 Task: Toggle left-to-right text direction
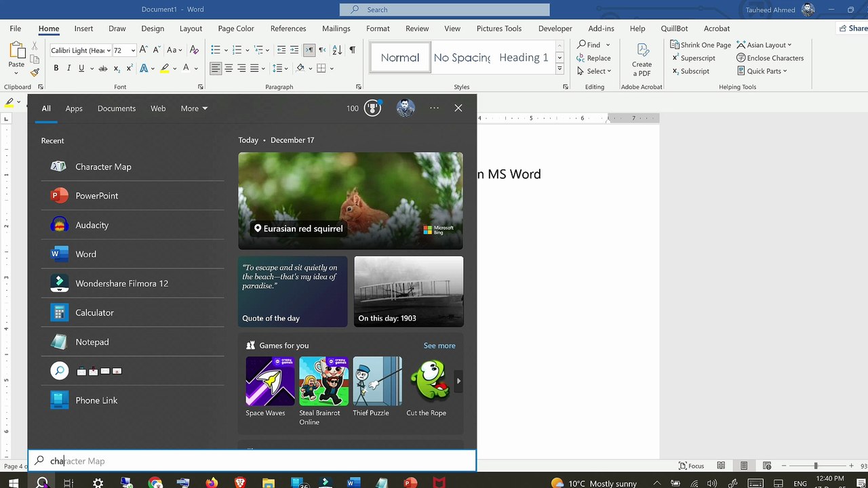click(309, 50)
